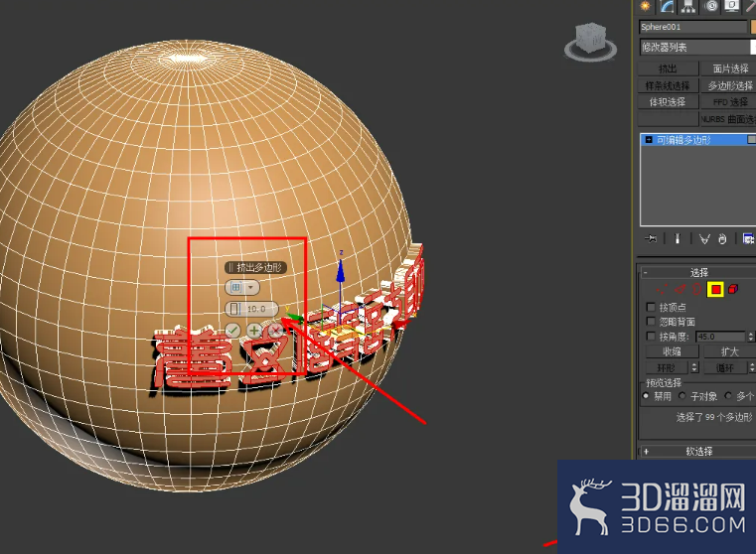Click the 挤出 modifier button
Image resolution: width=756 pixels, height=554 pixels.
point(668,69)
